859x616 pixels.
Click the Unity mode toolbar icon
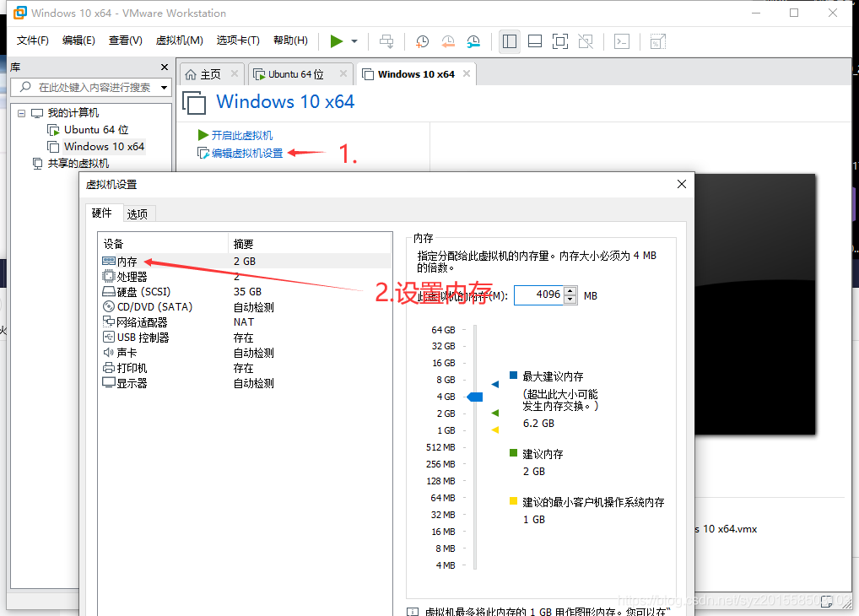pyautogui.click(x=586, y=41)
